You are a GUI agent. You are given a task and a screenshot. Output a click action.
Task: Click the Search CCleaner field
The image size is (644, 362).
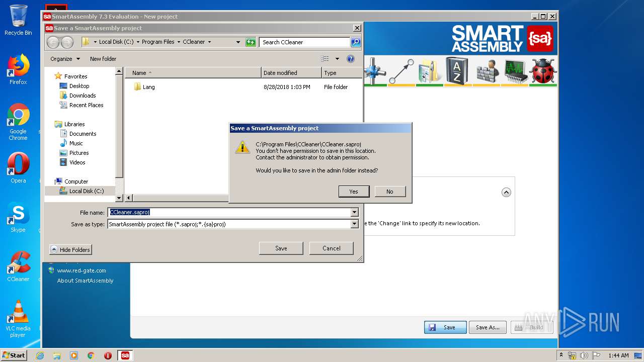point(305,42)
